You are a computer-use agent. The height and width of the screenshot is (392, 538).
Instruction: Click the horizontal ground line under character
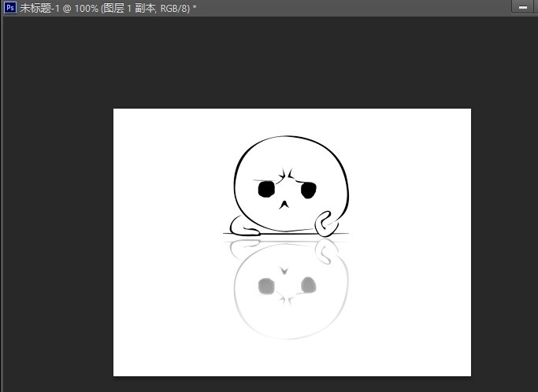pyautogui.click(x=284, y=234)
